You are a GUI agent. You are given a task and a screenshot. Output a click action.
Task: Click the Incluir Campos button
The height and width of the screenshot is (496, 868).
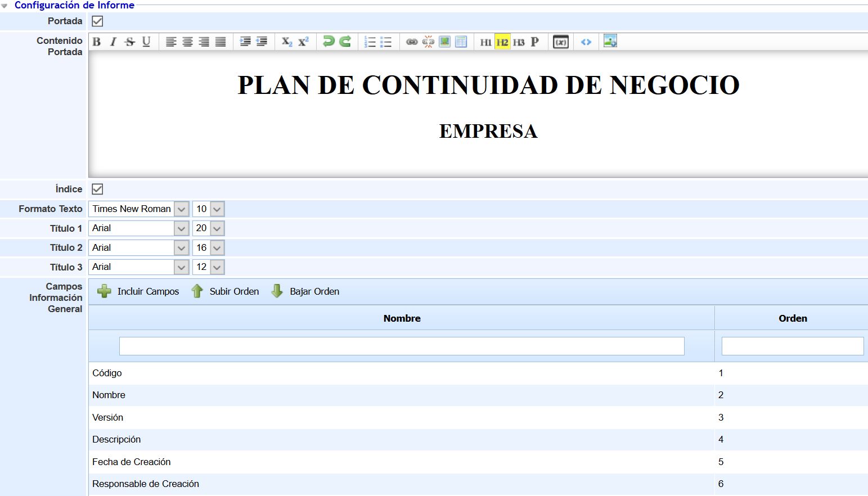click(x=138, y=291)
